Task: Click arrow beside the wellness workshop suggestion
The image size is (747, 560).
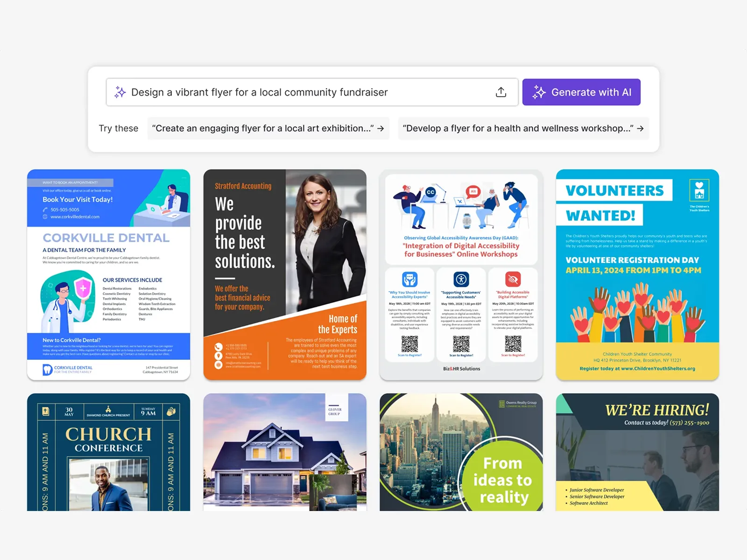Action: [640, 128]
